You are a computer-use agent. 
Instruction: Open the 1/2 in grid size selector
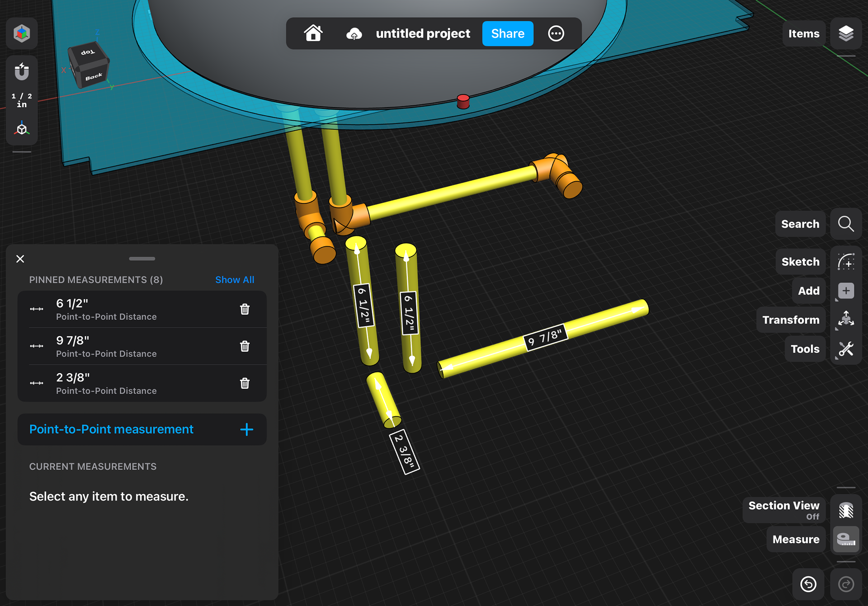click(x=22, y=100)
